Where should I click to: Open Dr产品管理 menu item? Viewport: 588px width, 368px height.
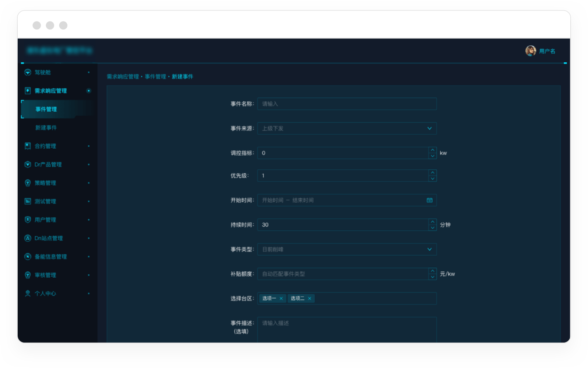coord(57,164)
